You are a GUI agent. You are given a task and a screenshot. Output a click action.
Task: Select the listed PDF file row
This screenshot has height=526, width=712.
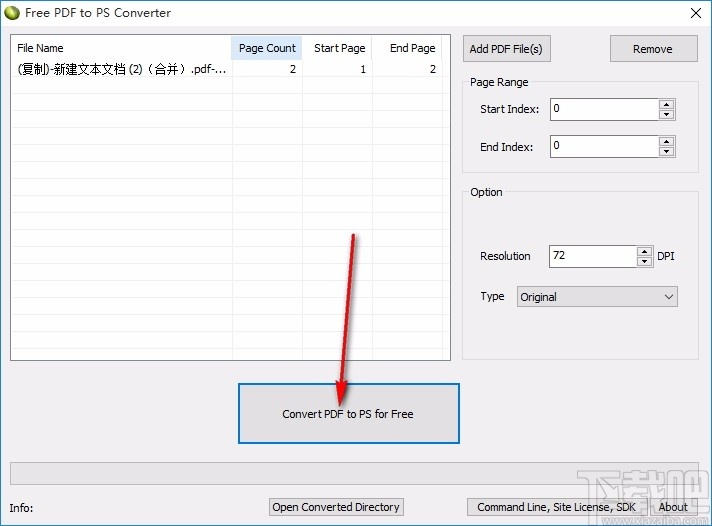227,69
